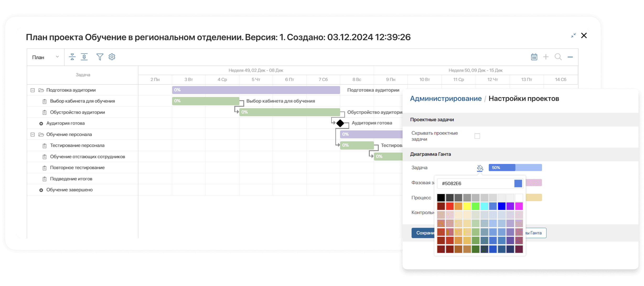The image size is (644, 286).
Task: Open Gantt settings gear icon
Action: (112, 57)
